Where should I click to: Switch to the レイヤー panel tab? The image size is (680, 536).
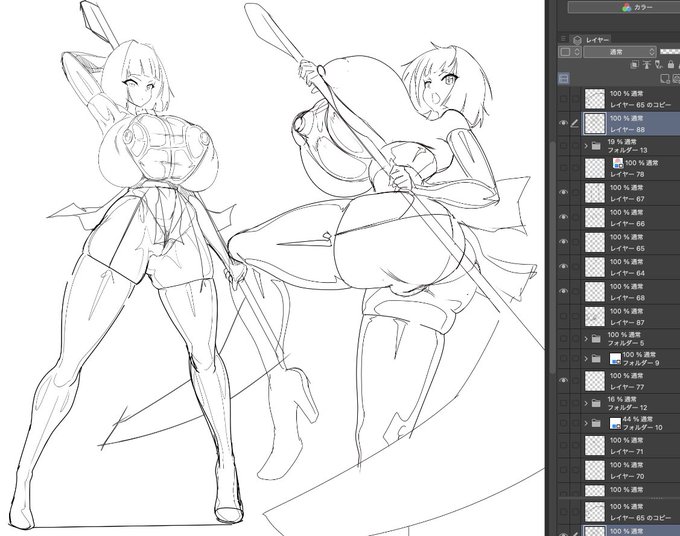pyautogui.click(x=592, y=40)
